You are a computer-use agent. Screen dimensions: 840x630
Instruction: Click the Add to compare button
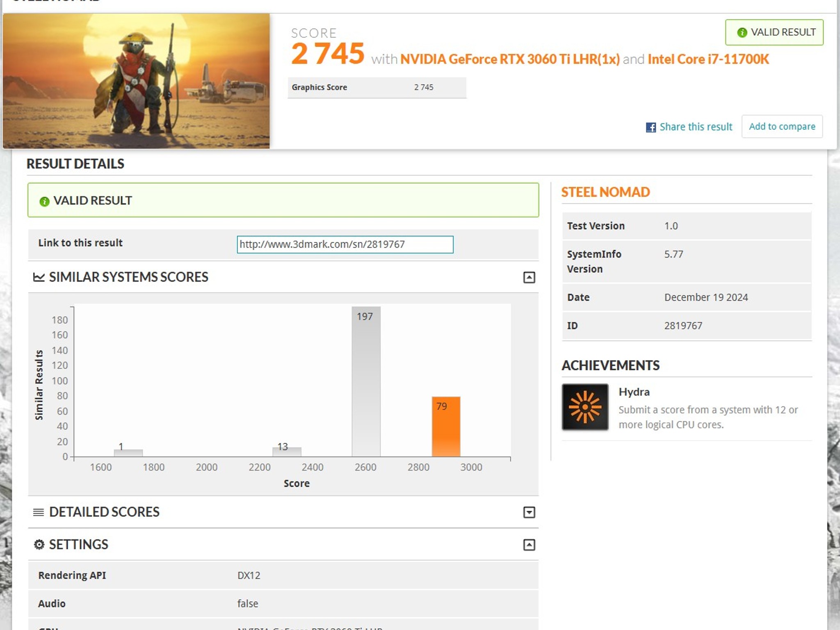pyautogui.click(x=782, y=126)
